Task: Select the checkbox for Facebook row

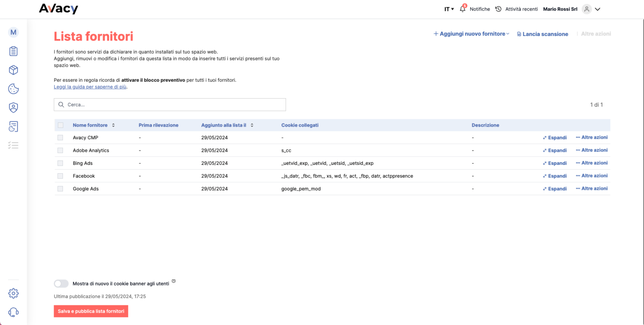Action: [60, 176]
